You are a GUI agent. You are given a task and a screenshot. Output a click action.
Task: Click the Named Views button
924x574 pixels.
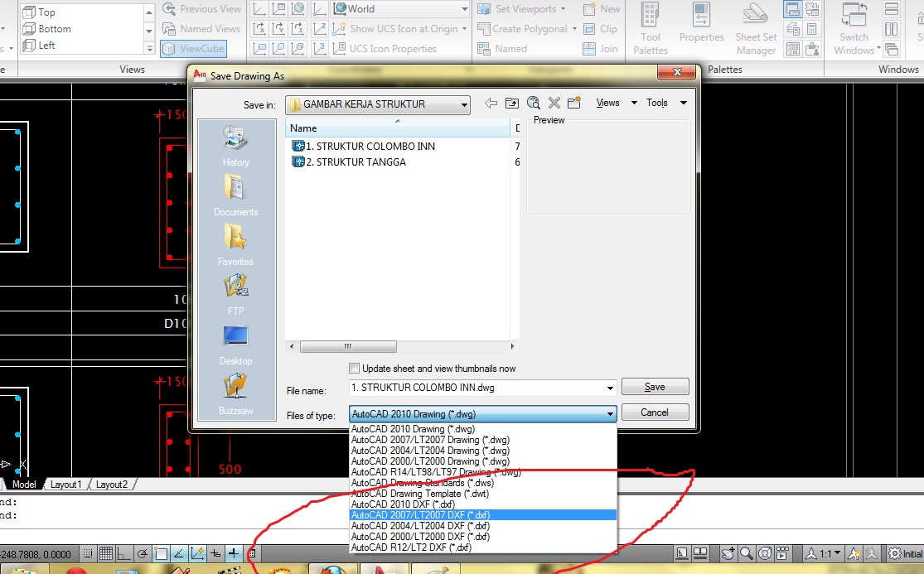pyautogui.click(x=201, y=29)
